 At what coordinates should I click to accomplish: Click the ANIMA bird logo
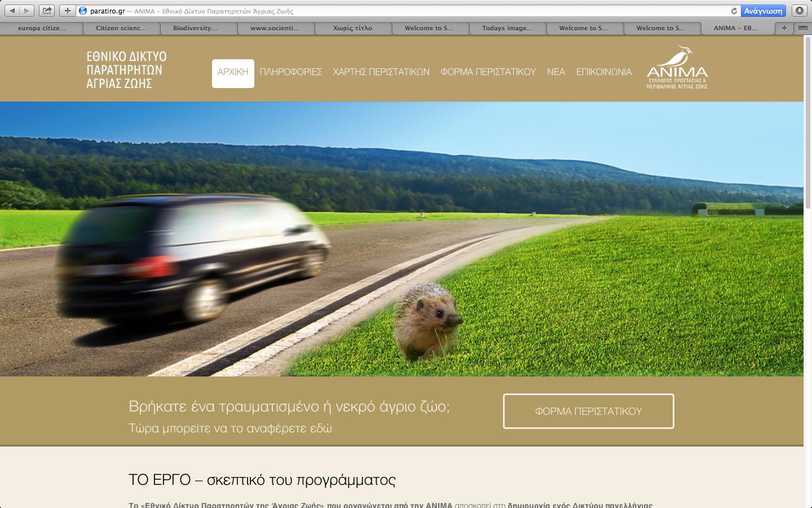click(x=677, y=67)
